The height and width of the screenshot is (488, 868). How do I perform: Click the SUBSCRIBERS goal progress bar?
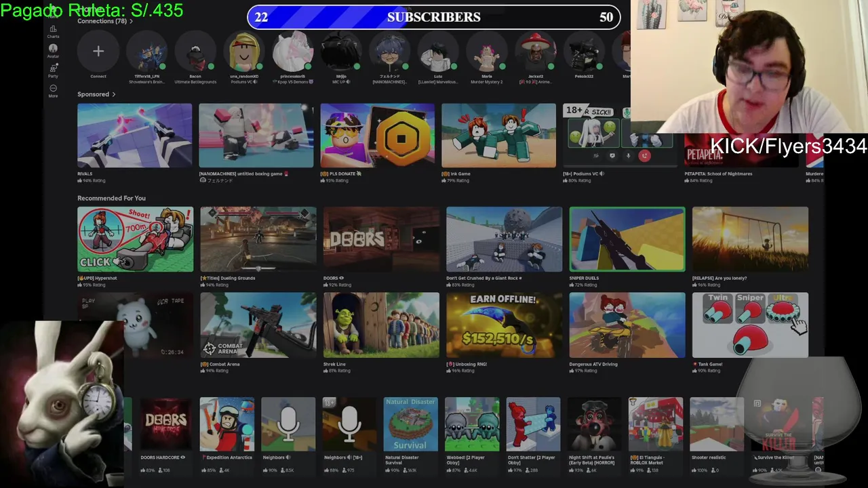point(434,17)
